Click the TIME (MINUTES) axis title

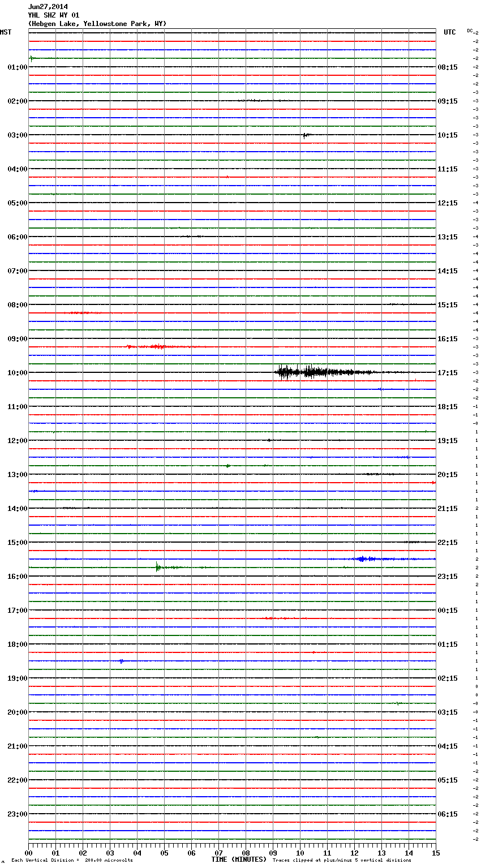tap(239, 860)
